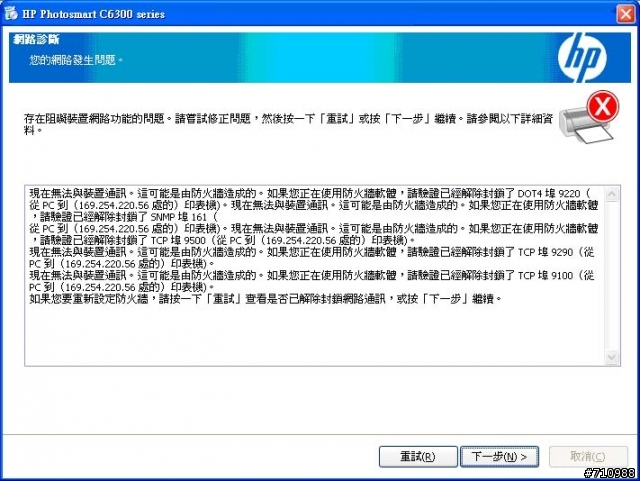Click the line mentioning TCP 埠 9500

(222, 240)
